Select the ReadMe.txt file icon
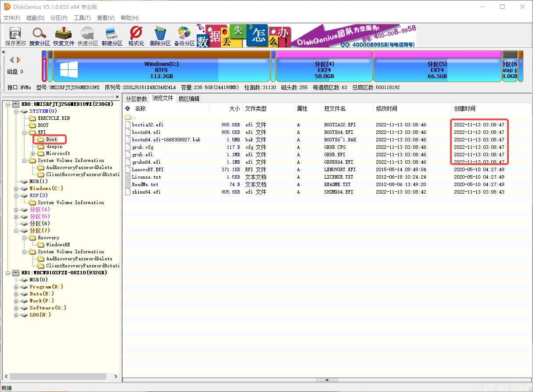 coord(128,184)
